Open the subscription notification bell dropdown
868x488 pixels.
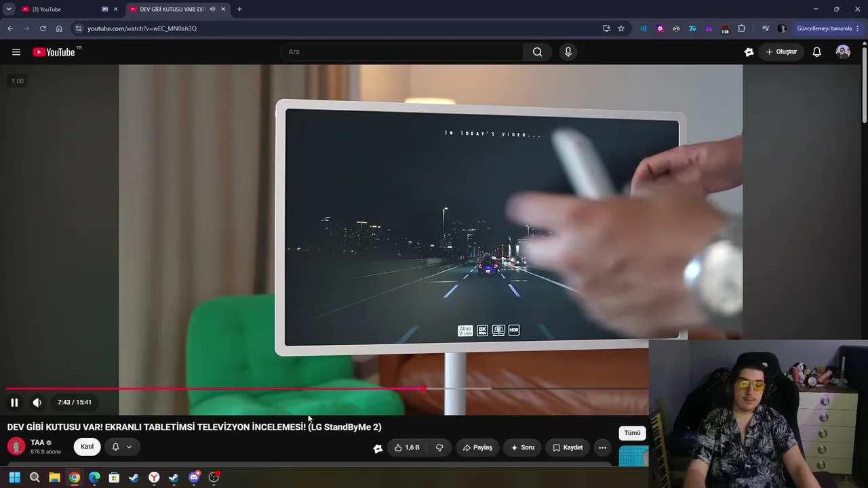[x=122, y=447]
